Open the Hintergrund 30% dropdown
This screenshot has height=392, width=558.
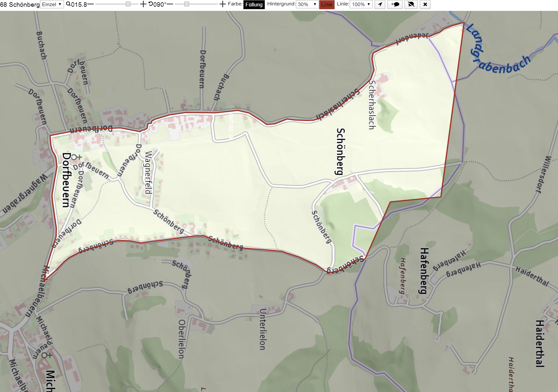tap(307, 4)
